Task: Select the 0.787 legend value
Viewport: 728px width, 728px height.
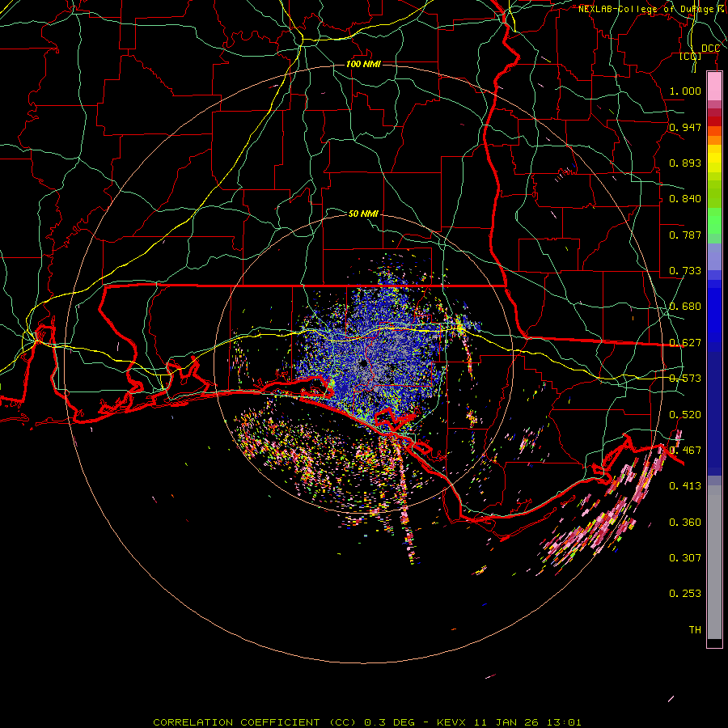Action: [x=685, y=235]
